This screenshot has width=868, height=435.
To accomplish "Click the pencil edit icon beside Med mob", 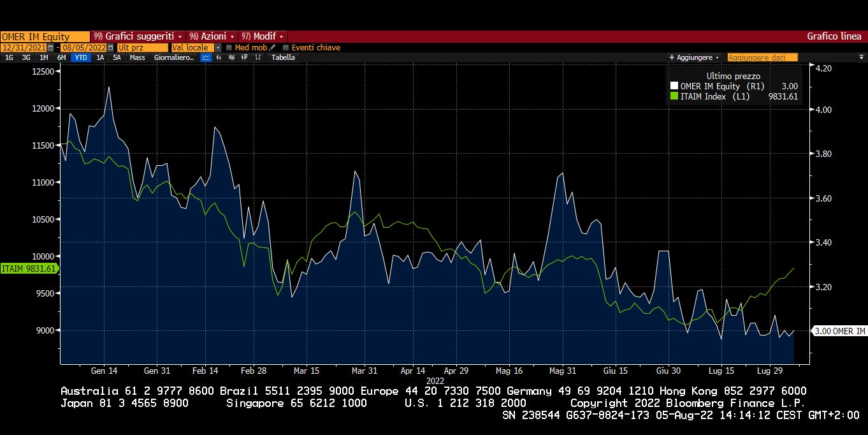I will tap(272, 48).
